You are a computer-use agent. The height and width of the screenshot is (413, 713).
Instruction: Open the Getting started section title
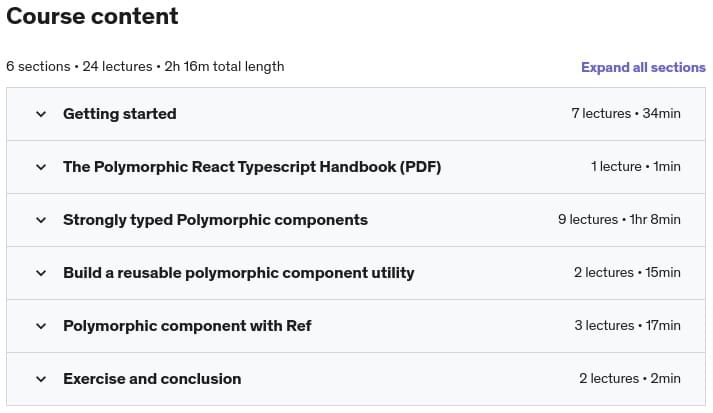pyautogui.click(x=120, y=114)
